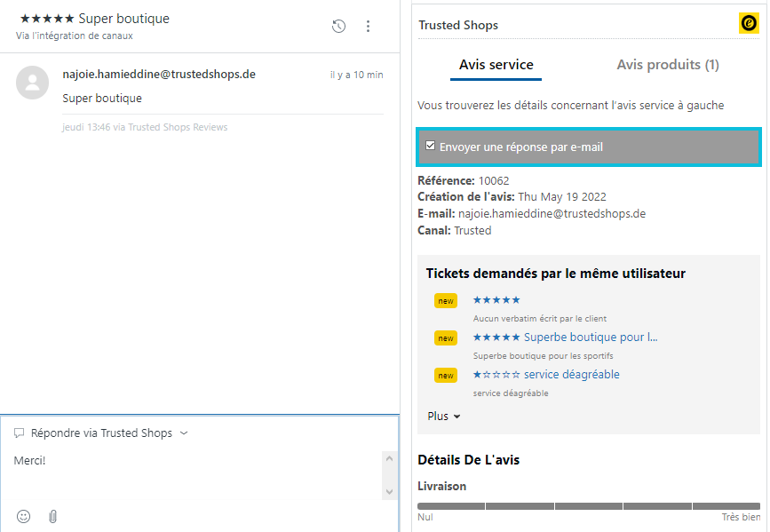Switch to the 'Avis produits (1)' tab
The width and height of the screenshot is (770, 532).
668,65
